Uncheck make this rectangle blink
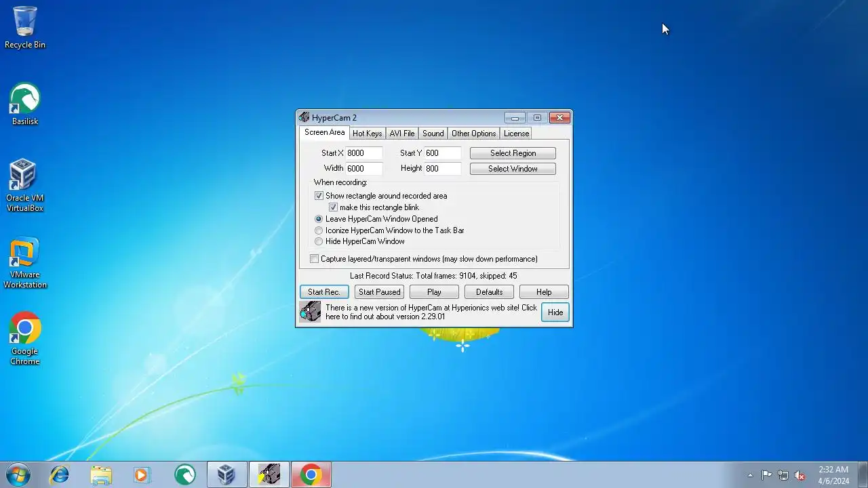 (x=333, y=207)
